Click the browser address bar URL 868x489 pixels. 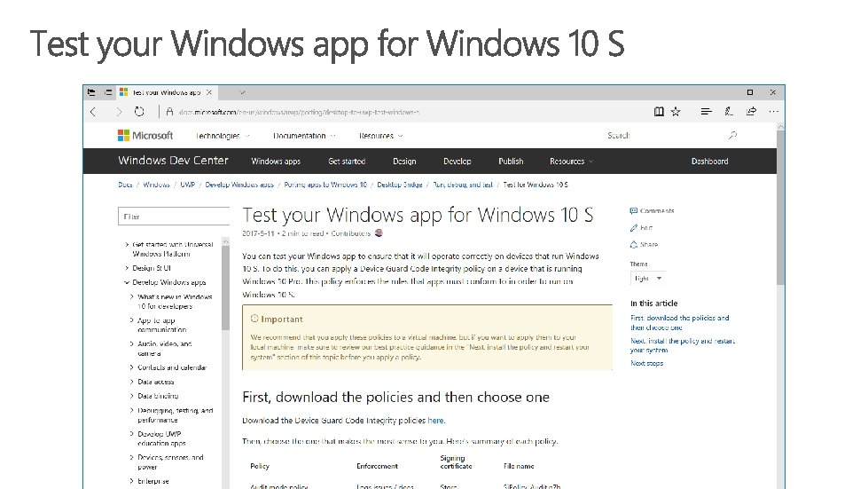[299, 113]
